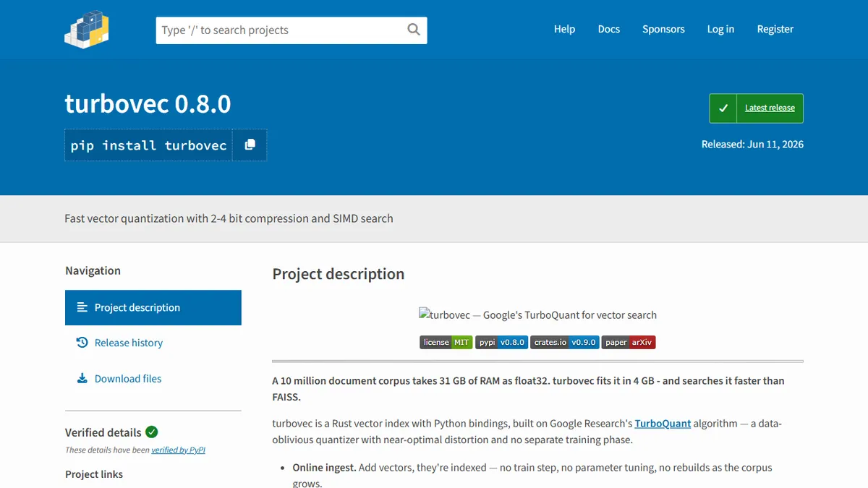The width and height of the screenshot is (868, 488).
Task: Click Log in
Action: (x=720, y=29)
